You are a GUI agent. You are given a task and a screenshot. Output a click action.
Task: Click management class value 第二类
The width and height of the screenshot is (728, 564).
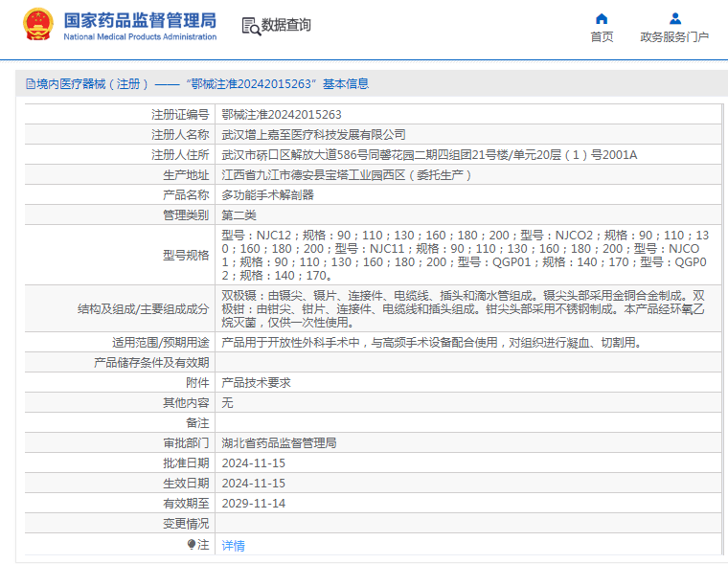(x=239, y=215)
